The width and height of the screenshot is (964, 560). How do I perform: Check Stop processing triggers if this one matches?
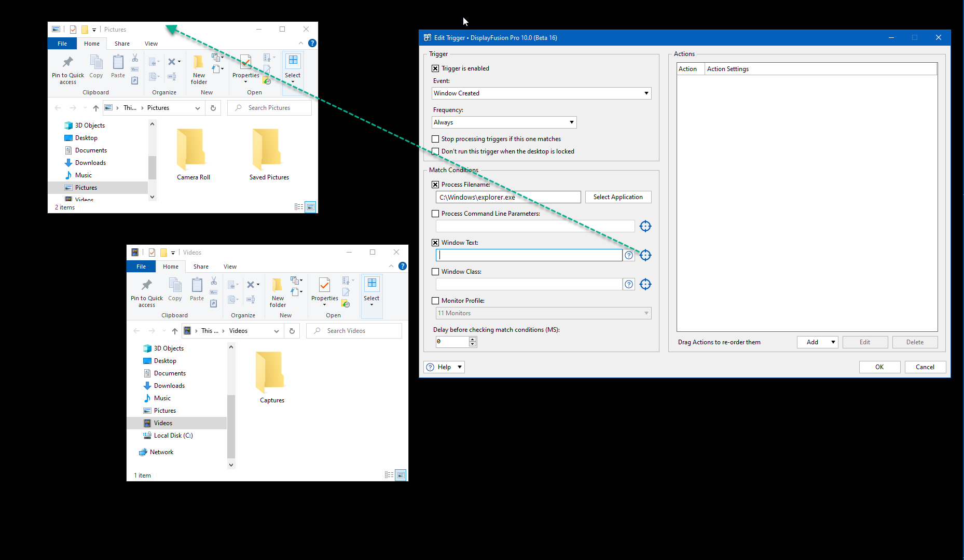435,139
